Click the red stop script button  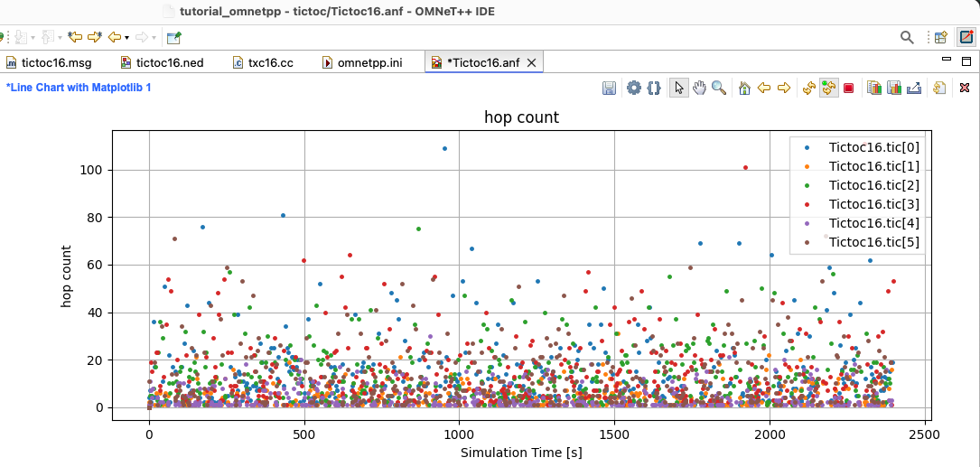pyautogui.click(x=848, y=89)
